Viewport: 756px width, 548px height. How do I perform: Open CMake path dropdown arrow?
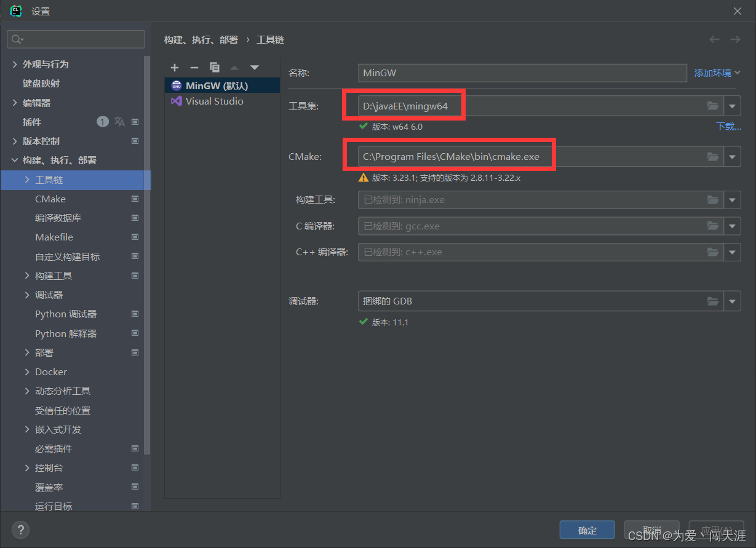[732, 157]
